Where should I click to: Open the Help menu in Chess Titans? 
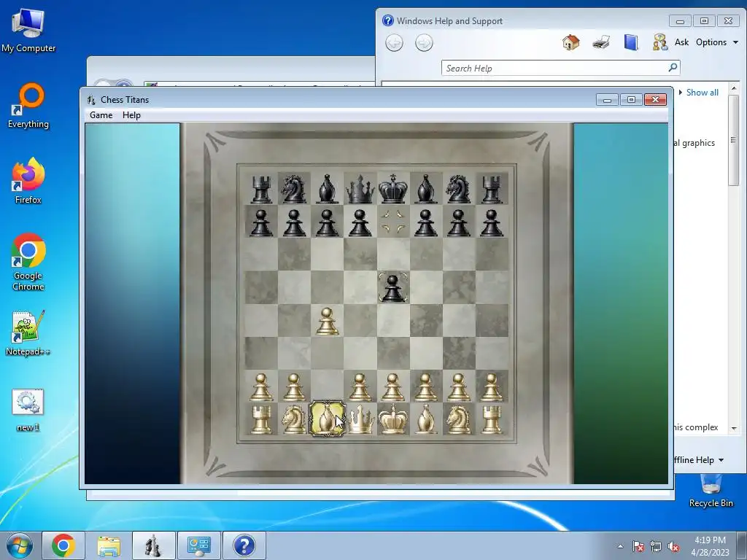coord(131,115)
